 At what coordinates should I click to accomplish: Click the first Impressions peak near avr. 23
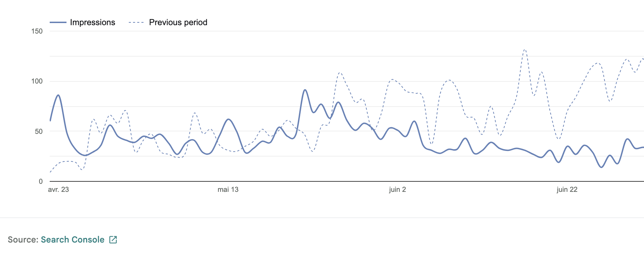point(58,95)
